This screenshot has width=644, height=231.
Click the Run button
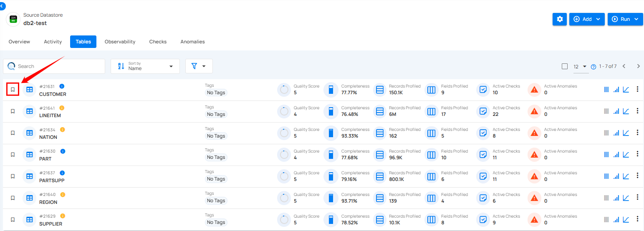point(625,19)
